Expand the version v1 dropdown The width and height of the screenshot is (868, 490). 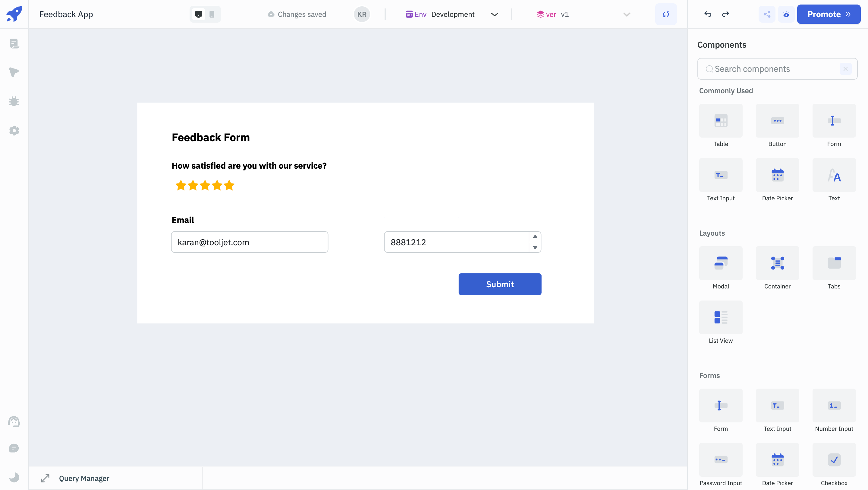coord(627,14)
